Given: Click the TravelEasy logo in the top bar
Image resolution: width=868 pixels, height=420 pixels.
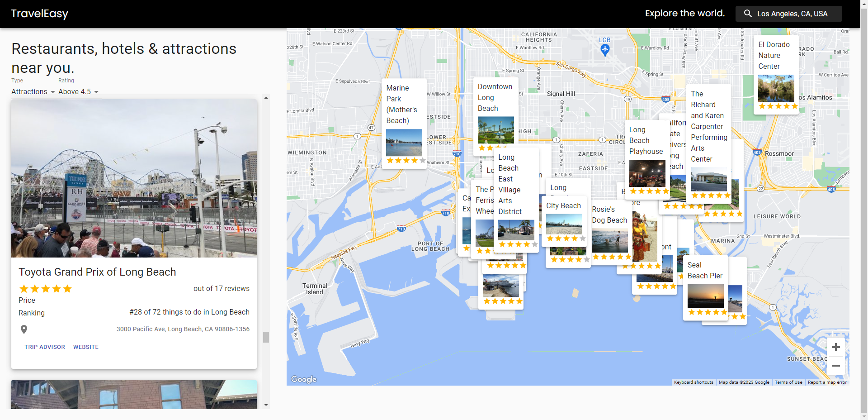Looking at the screenshot, I should [39, 14].
